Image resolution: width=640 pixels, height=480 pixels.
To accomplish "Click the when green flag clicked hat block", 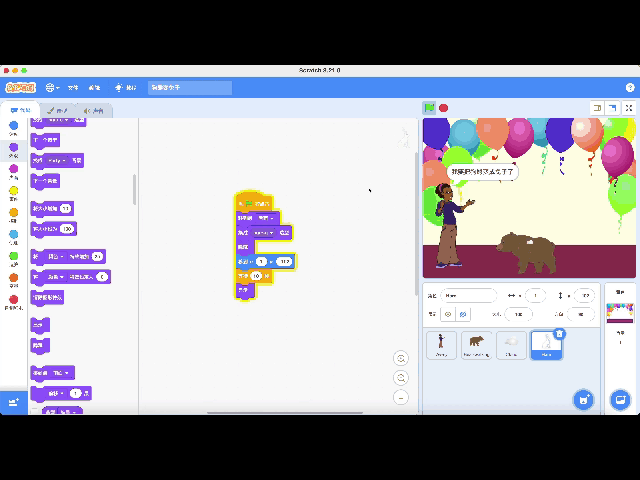I will pyautogui.click(x=254, y=203).
